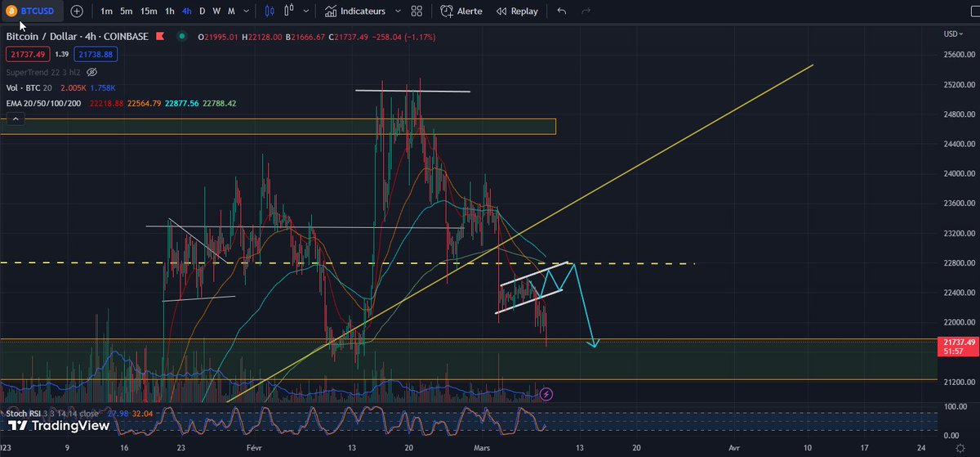
Task: Open the Indicateurs panel
Action: point(354,11)
